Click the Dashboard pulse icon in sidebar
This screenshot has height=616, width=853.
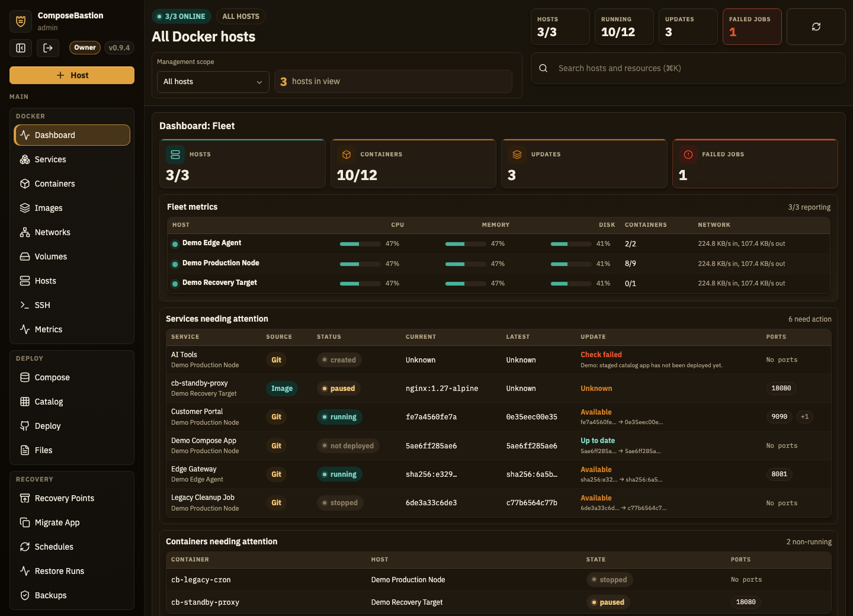tap(25, 135)
